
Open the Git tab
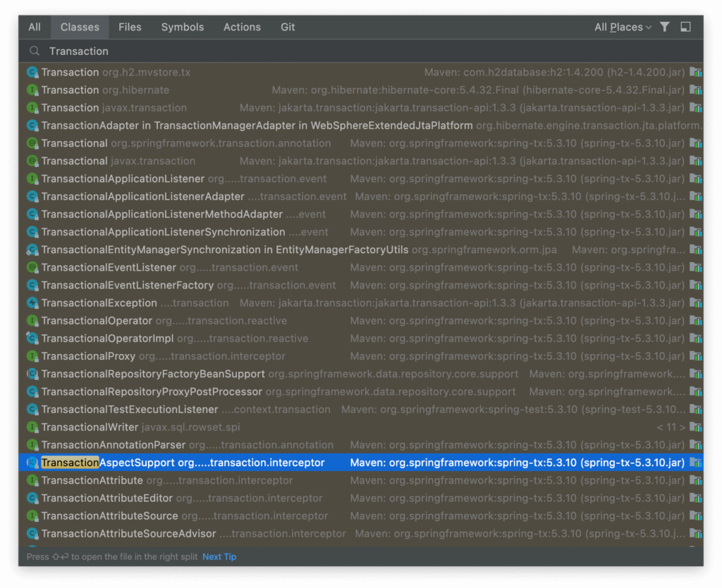pyautogui.click(x=288, y=27)
